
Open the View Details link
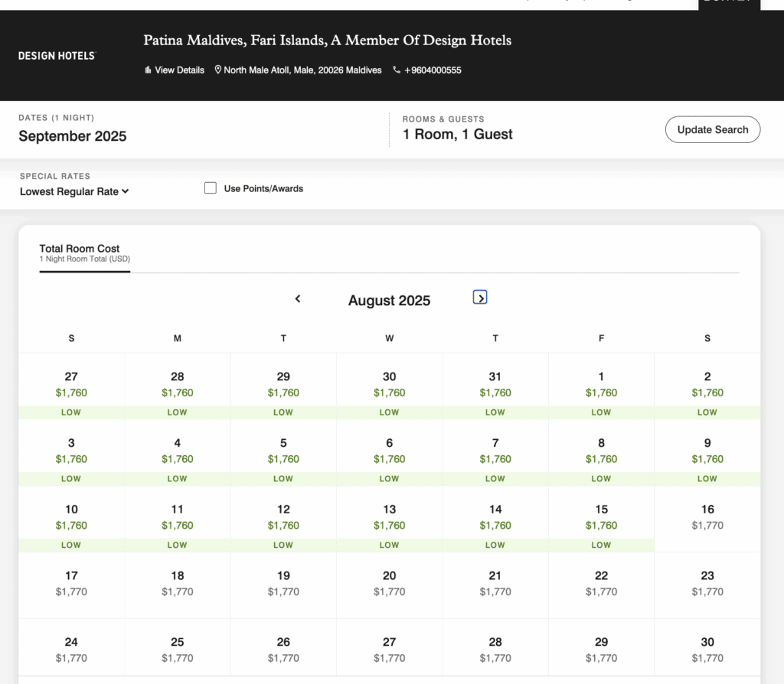click(x=179, y=70)
